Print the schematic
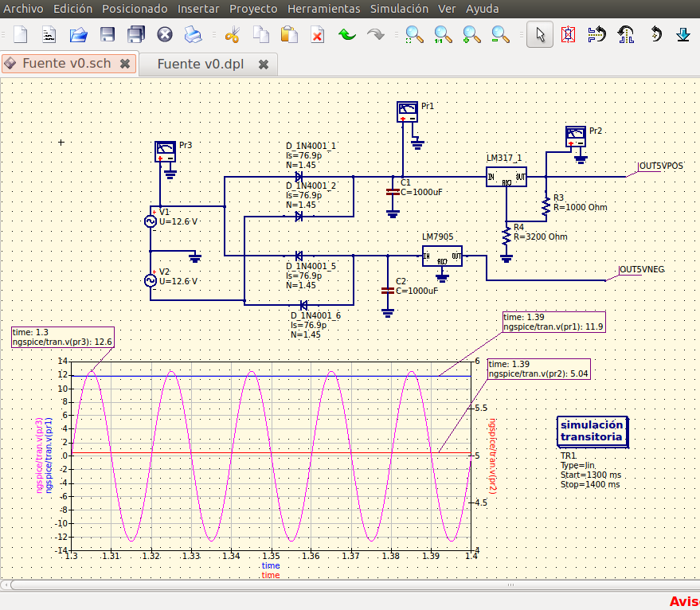The height and width of the screenshot is (610, 700). (193, 34)
